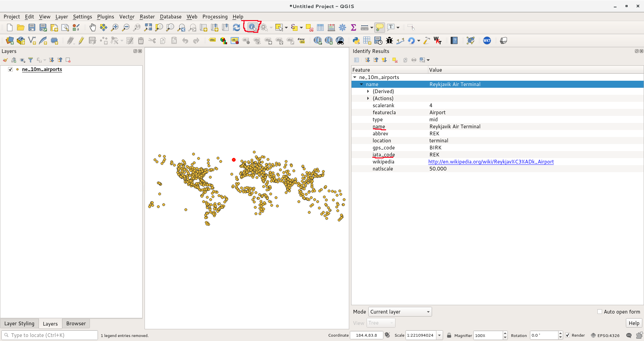Expand the (Derived) attributes section
644x341 pixels.
368,91
